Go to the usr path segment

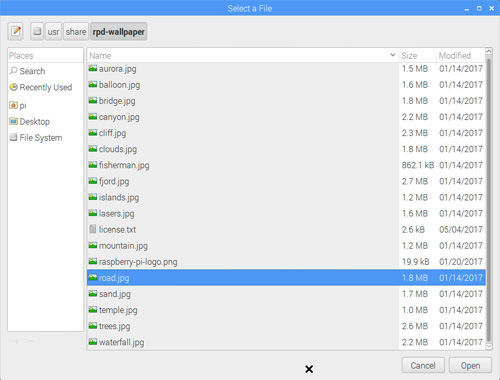[x=53, y=32]
